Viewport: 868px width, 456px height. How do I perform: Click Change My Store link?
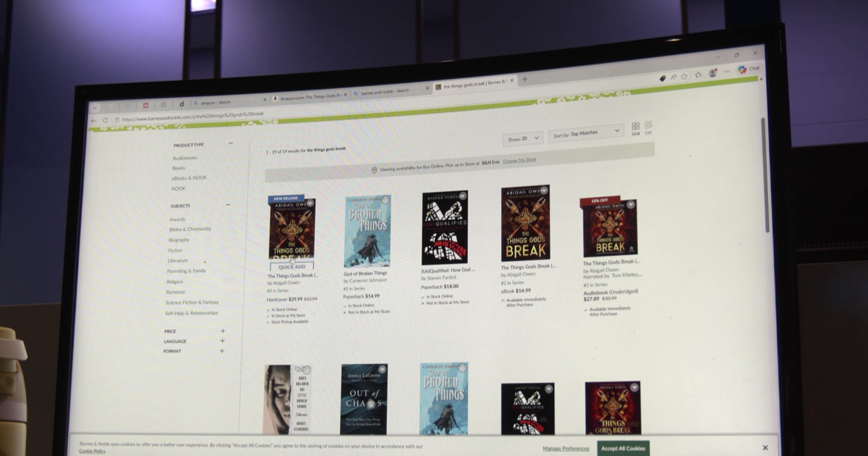pos(519,161)
